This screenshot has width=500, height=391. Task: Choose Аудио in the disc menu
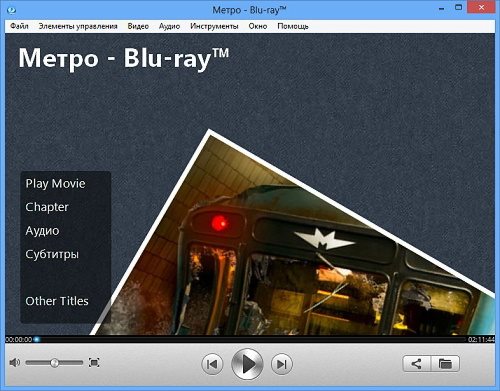coord(42,231)
